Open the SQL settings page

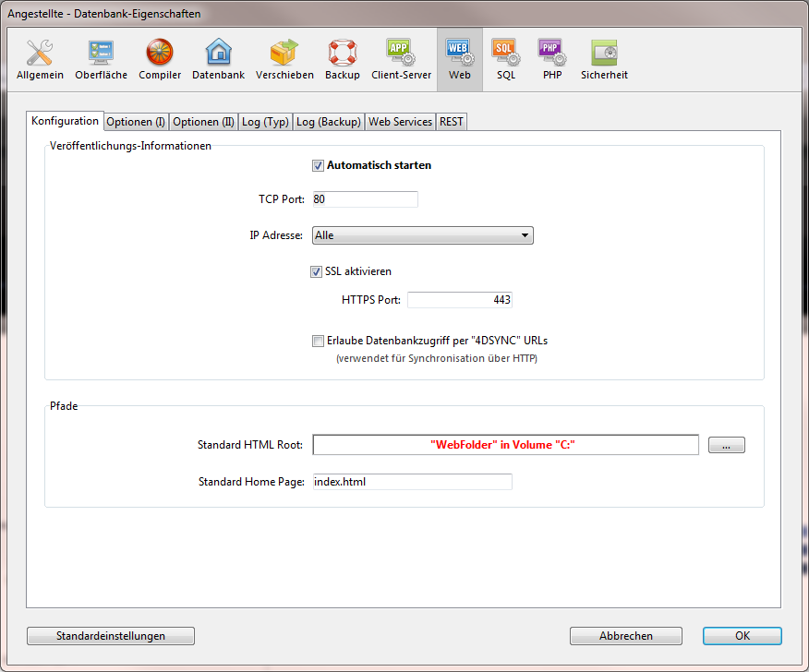[506, 60]
